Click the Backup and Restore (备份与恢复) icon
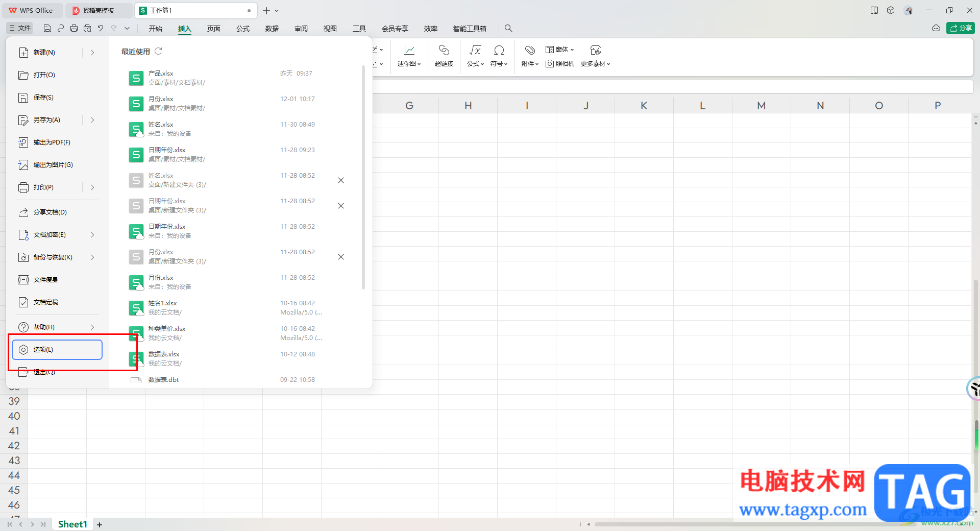The image size is (980, 531). click(x=23, y=257)
